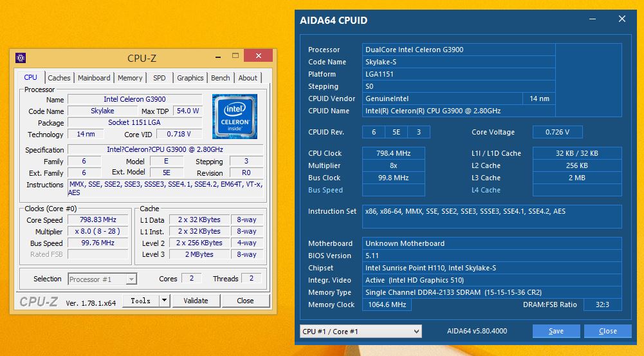Click the L1I / L1D Cache value 32 KB / 32 KB
644x356 pixels.
point(577,153)
